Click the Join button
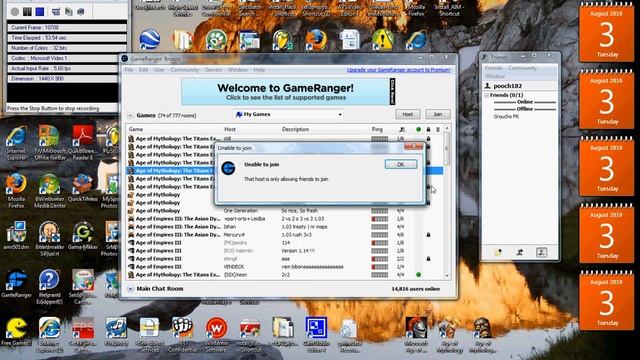 coord(438,114)
